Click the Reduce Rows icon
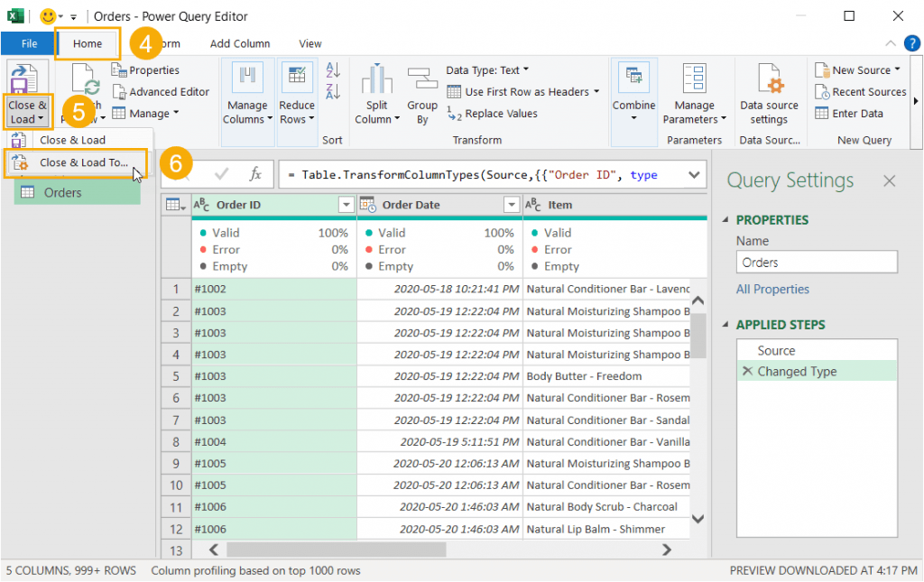924x582 pixels. [297, 77]
